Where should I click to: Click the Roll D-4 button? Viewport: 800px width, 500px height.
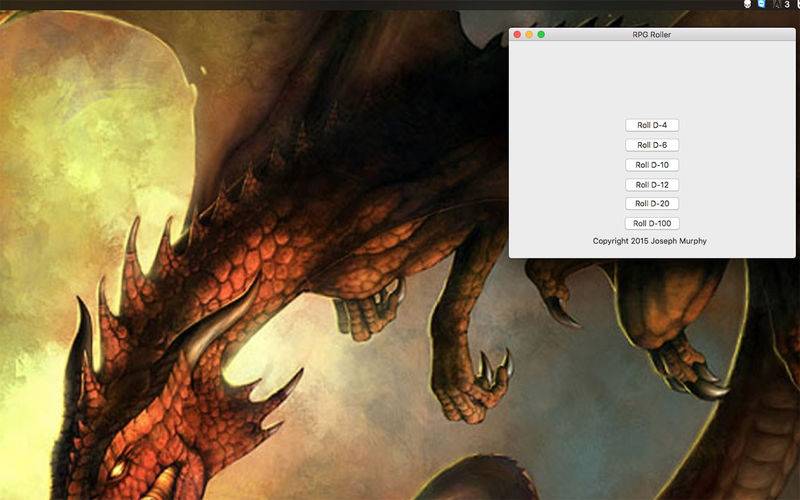652,125
